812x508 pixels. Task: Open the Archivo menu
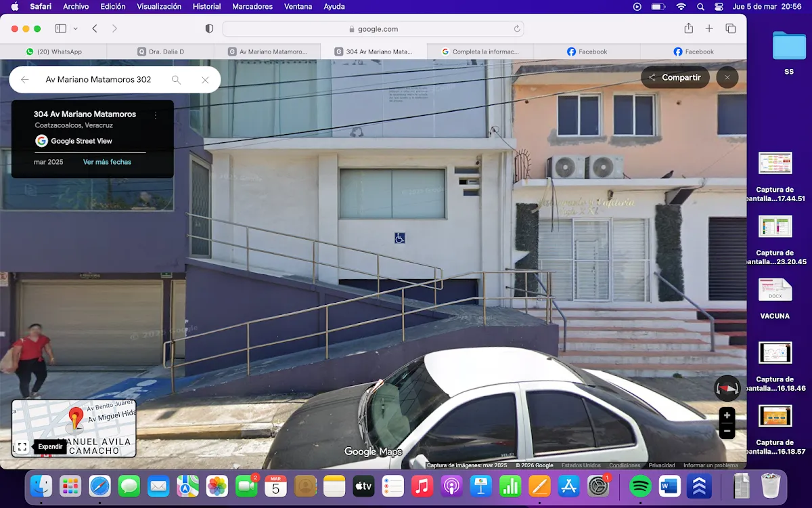pos(76,7)
